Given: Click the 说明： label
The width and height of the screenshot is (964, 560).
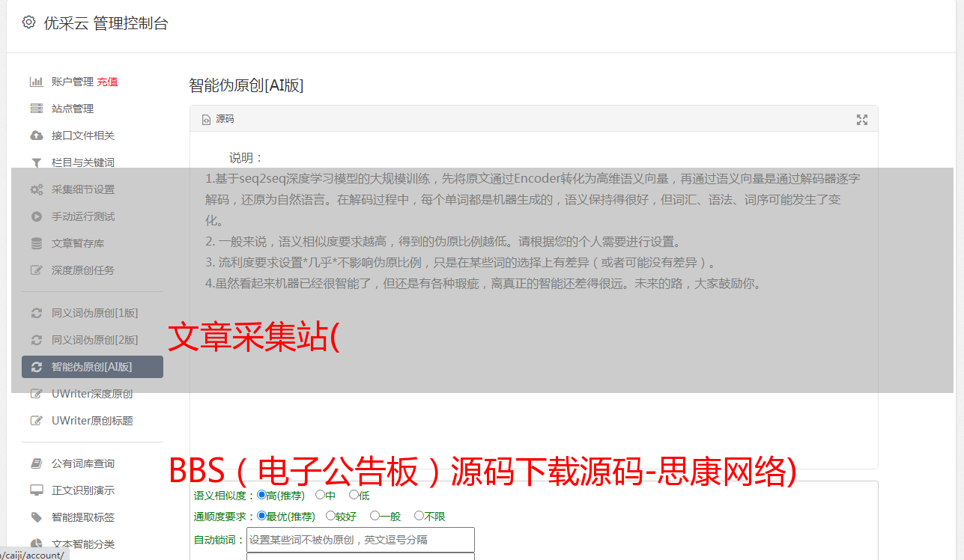Looking at the screenshot, I should tap(246, 158).
